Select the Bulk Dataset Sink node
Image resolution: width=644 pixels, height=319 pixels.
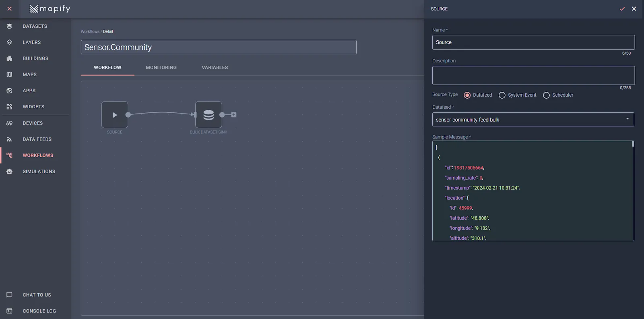click(208, 115)
